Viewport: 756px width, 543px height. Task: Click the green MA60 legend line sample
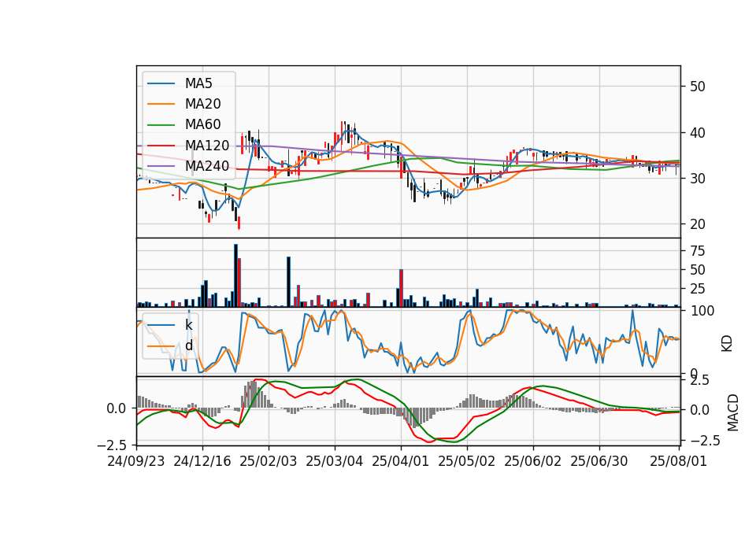161,125
